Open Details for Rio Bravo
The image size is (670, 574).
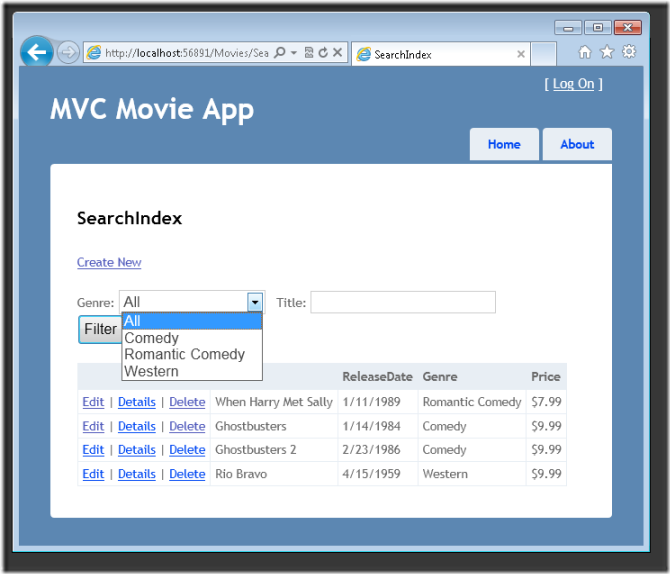point(137,474)
